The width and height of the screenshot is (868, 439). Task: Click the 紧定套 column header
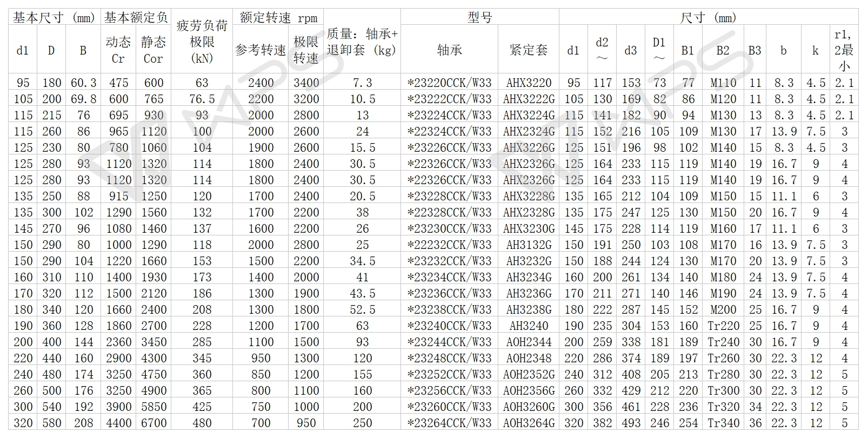(x=528, y=50)
